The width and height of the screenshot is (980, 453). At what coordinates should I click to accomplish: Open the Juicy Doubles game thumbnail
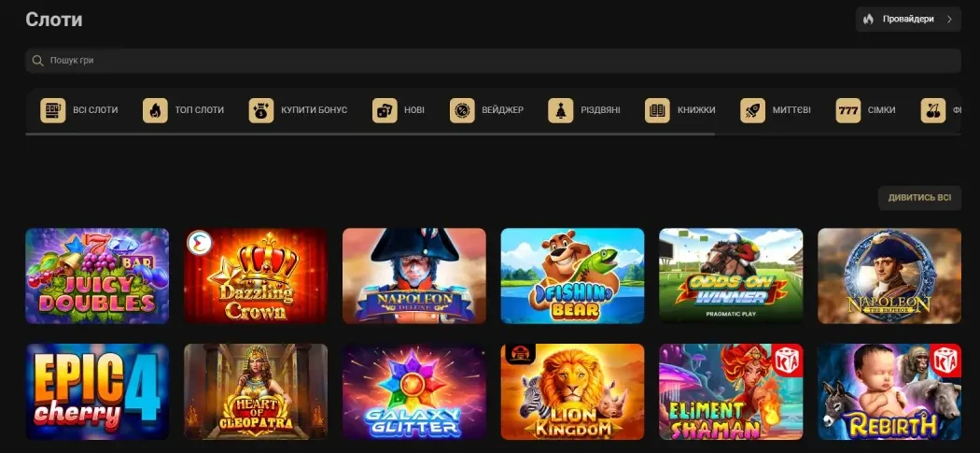click(x=97, y=276)
